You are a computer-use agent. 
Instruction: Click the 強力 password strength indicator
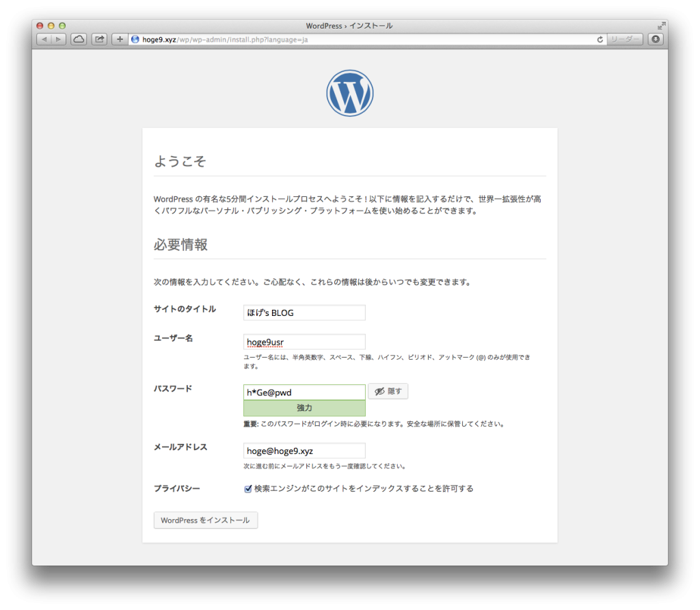point(304,408)
